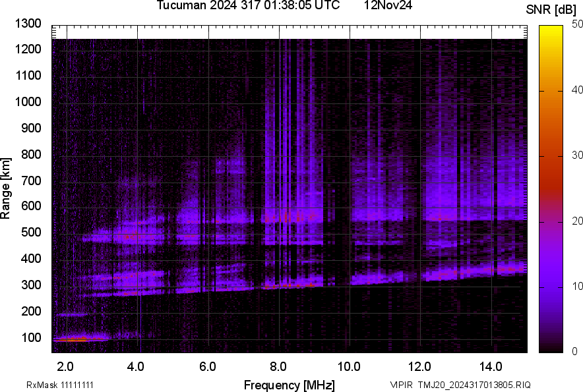This screenshot has height=392, width=583.
Task: Click the colorbar value '40'
Action: click(x=577, y=90)
